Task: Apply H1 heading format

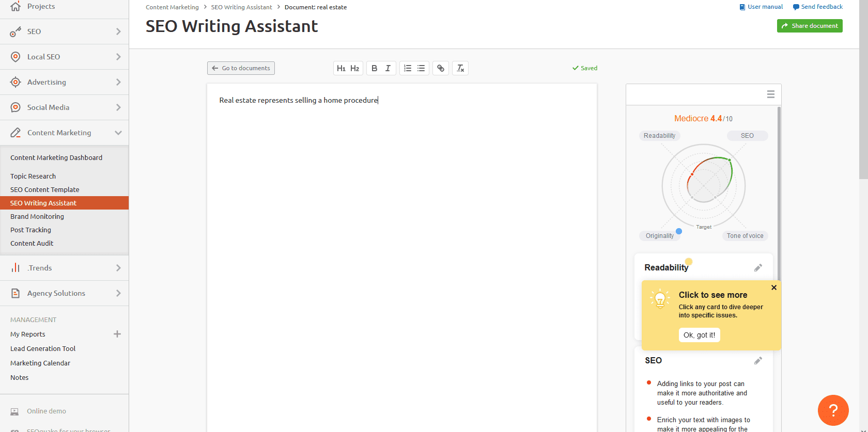Action: coord(341,68)
